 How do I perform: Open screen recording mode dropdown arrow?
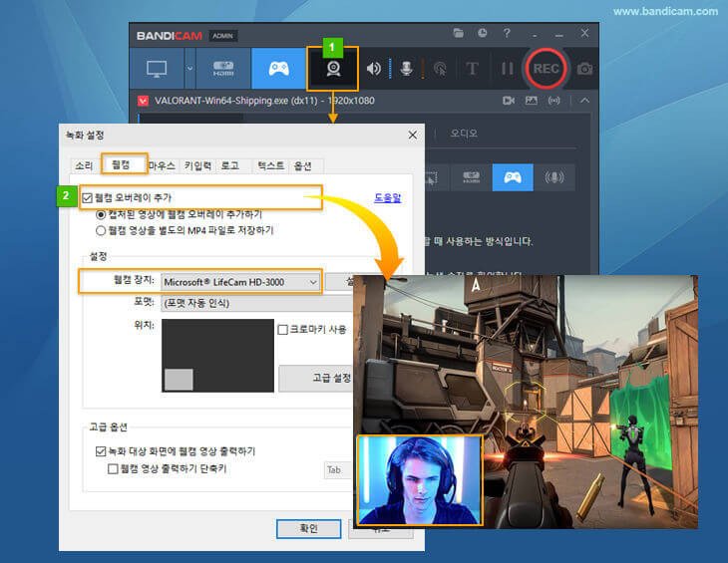point(189,69)
